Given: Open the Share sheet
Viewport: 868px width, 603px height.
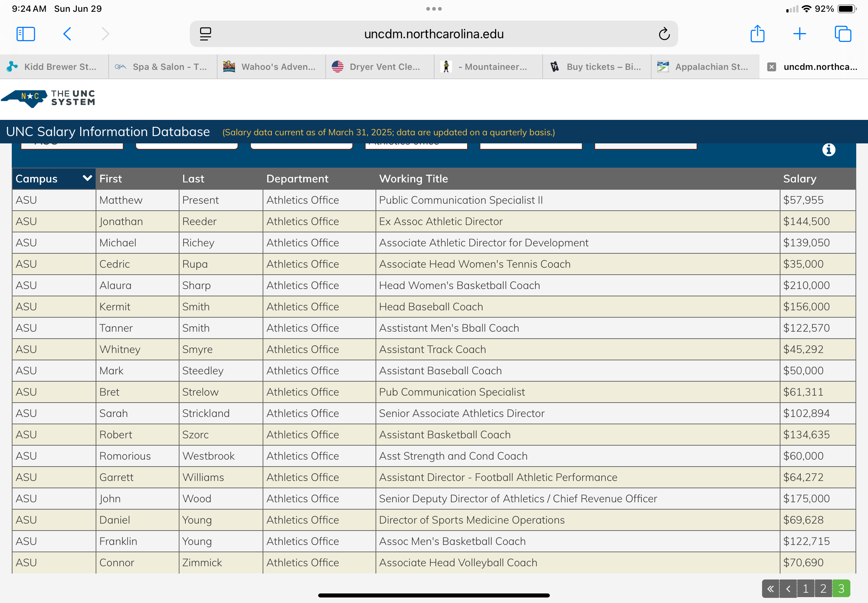Looking at the screenshot, I should [757, 34].
